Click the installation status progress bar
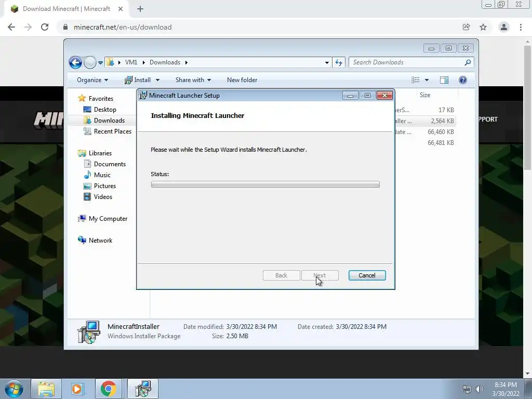This screenshot has height=399, width=532. click(265, 184)
